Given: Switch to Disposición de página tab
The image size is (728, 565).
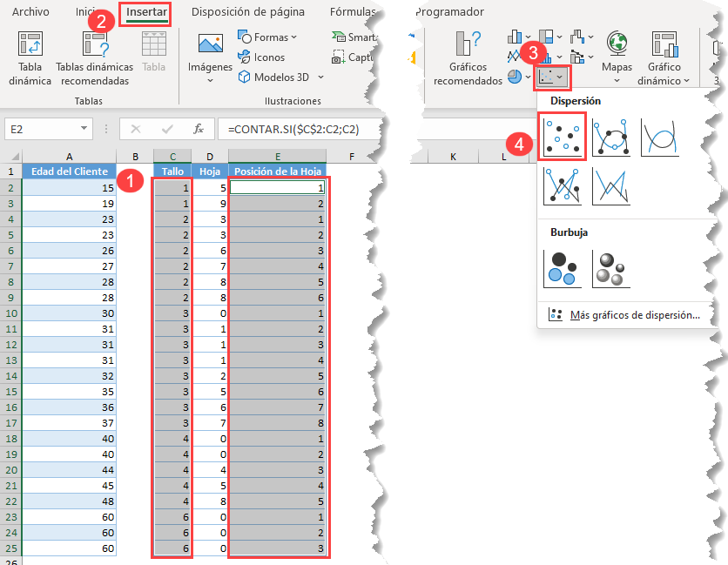Looking at the screenshot, I should tap(248, 11).
